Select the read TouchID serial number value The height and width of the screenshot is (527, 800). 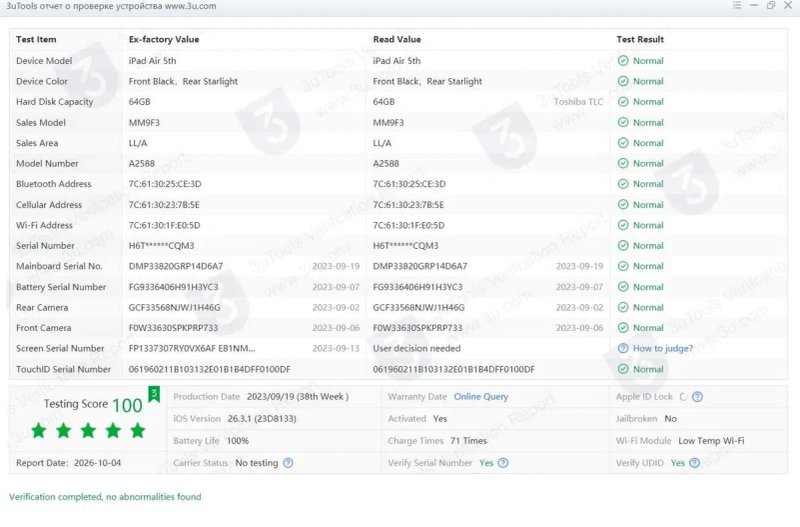coord(454,369)
